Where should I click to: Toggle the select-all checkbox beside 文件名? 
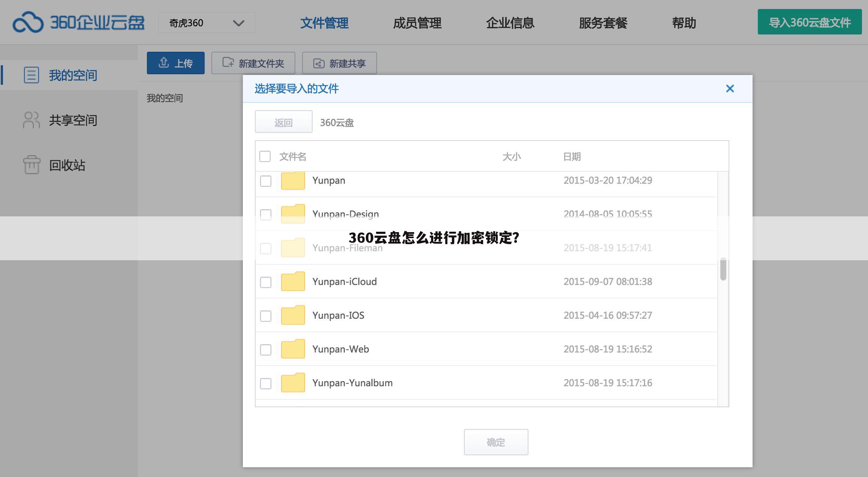pos(265,156)
